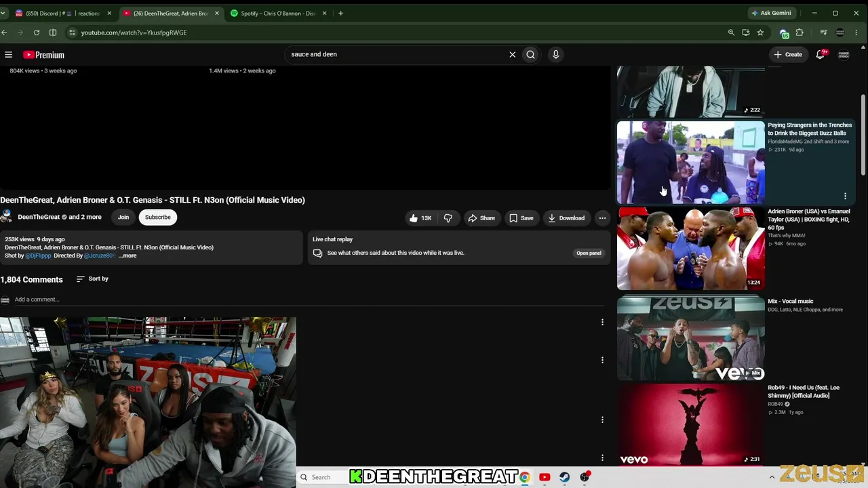Screen dimensions: 868x488
Task: Follow the @DjFlippp link
Action: pyautogui.click(x=38, y=256)
